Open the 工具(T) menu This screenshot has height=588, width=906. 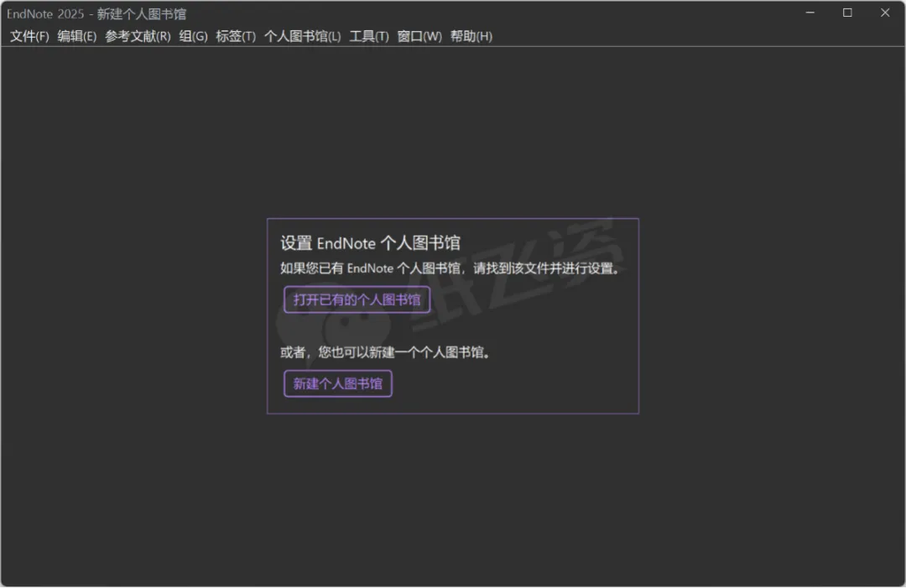[x=369, y=36]
